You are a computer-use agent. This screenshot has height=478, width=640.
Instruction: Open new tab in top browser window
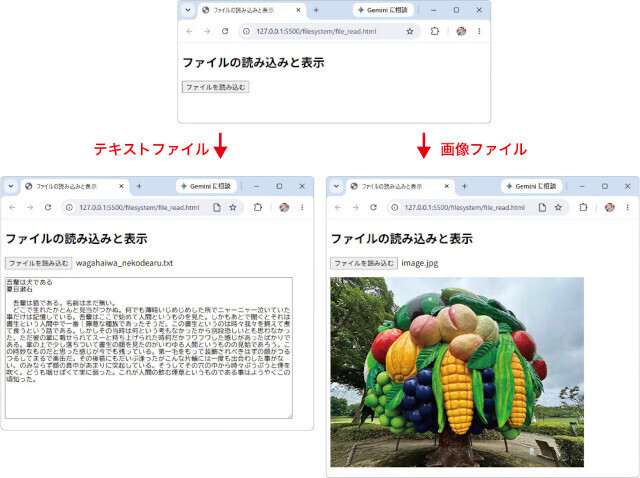[316, 10]
